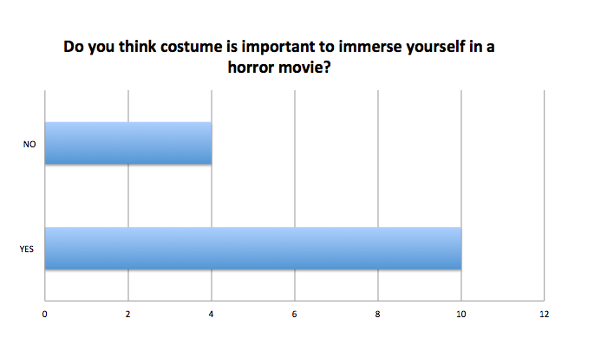The image size is (594, 364).
Task: Click axis value 12
Action: click(x=545, y=315)
